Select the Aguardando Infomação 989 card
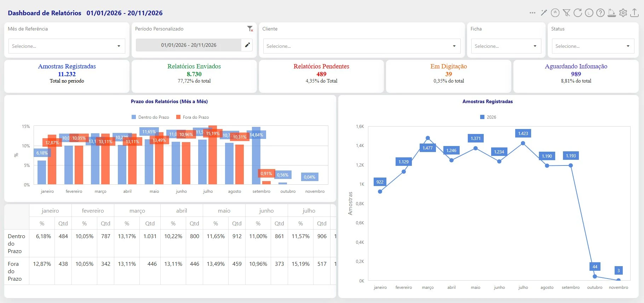The image size is (644, 303). 576,76
